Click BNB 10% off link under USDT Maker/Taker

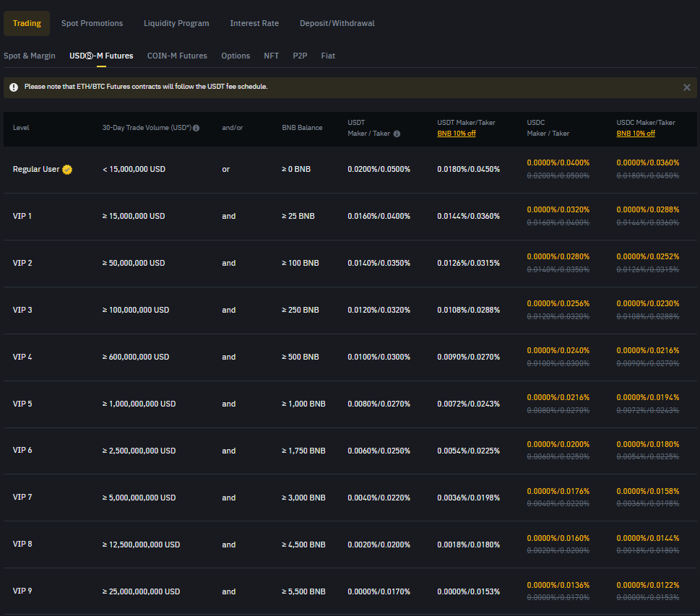[456, 134]
